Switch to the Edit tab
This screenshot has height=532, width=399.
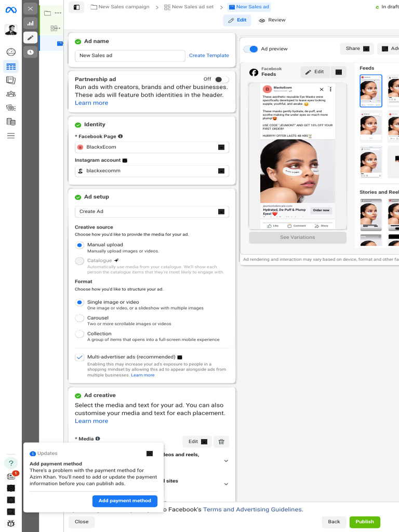coord(237,20)
